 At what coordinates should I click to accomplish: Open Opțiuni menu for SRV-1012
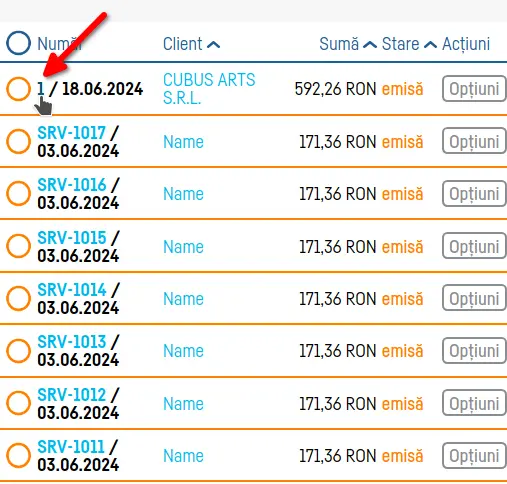tap(474, 403)
